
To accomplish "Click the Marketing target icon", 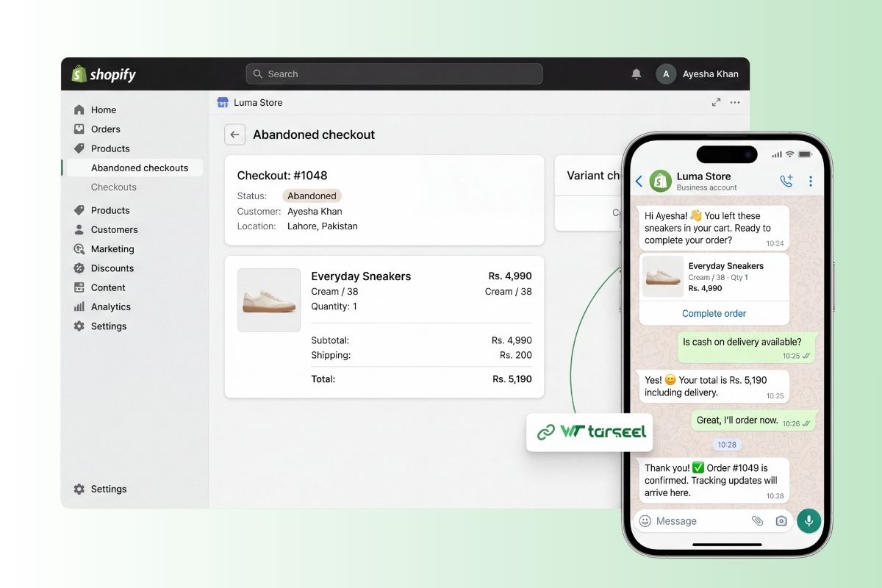I will pos(79,248).
